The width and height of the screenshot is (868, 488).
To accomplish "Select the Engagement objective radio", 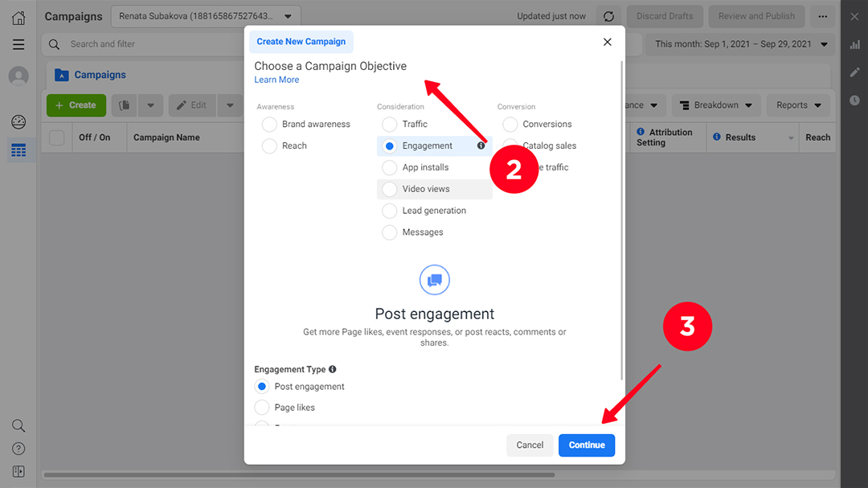I will (x=390, y=146).
